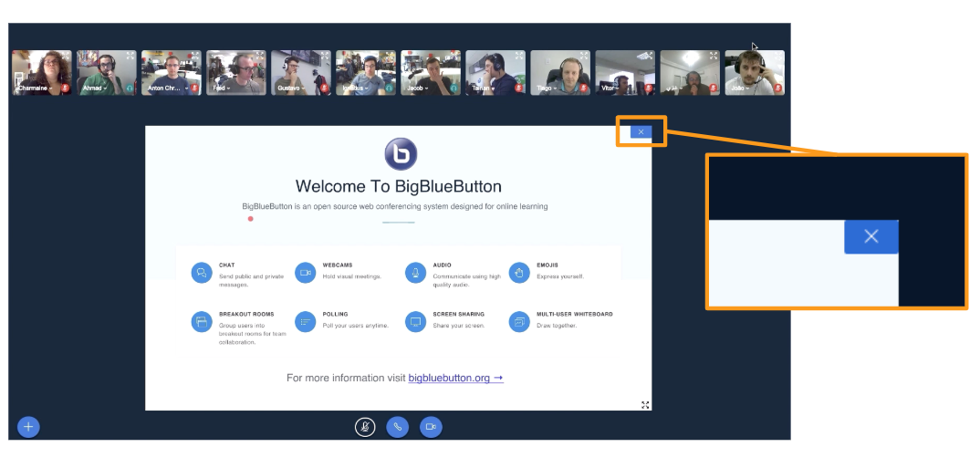Open Ahmad's name dropdown
Viewport: 980px width, 468px height.
94,88
